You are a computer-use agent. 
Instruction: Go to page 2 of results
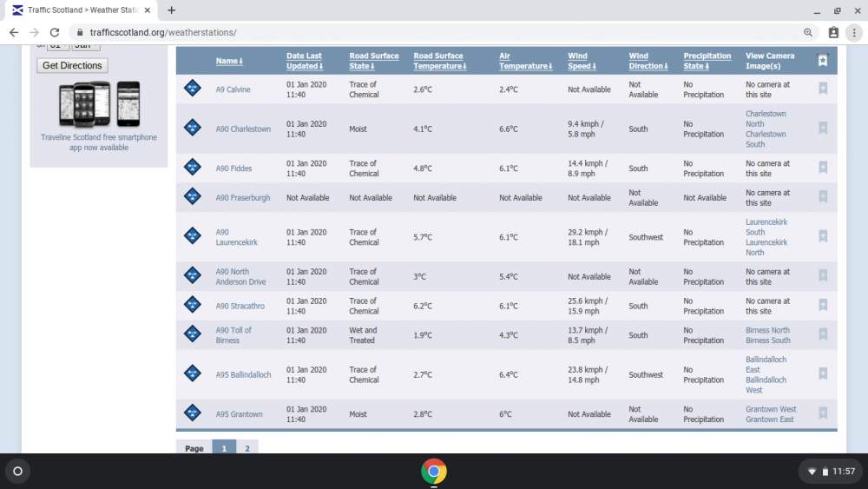(247, 447)
